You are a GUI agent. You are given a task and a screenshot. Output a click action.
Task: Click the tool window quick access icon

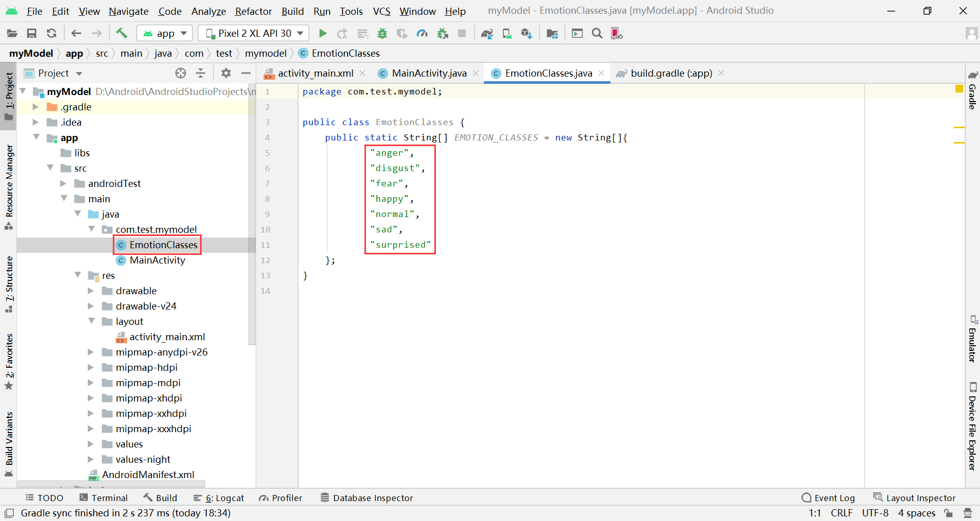(9, 513)
